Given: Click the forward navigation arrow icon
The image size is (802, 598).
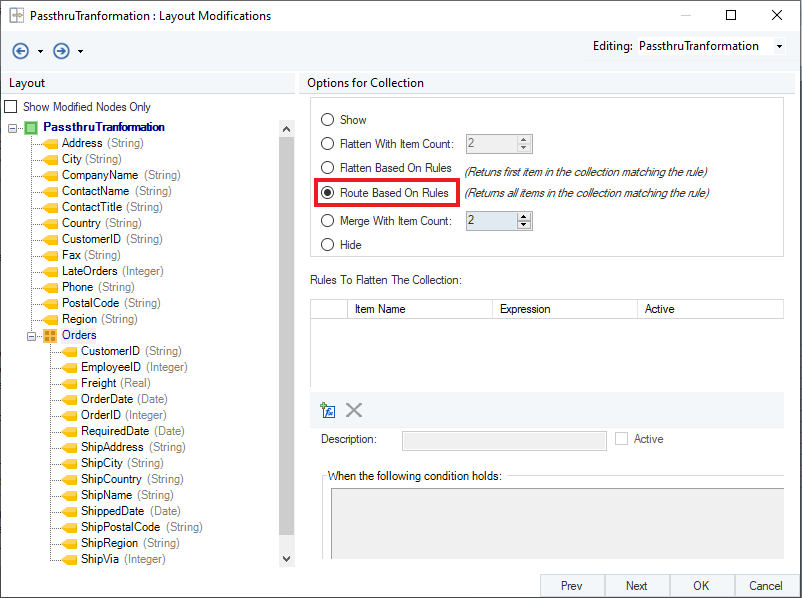Looking at the screenshot, I should [x=61, y=51].
